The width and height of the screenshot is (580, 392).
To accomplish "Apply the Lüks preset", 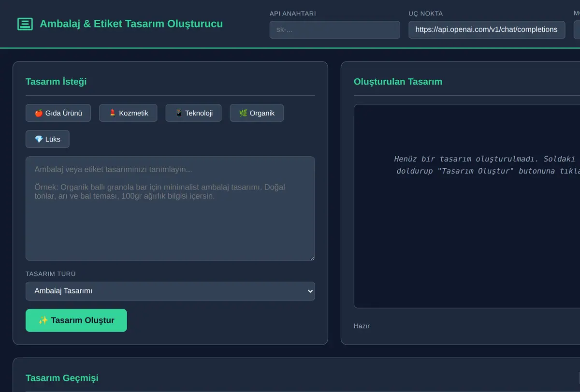I will click(47, 139).
